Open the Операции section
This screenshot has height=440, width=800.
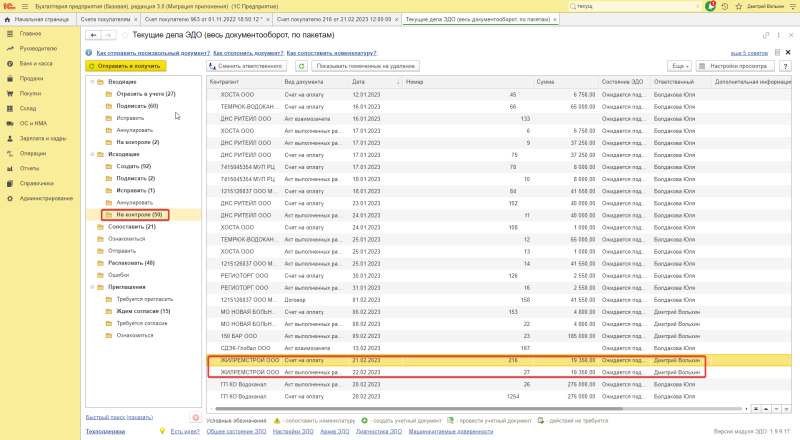pos(33,153)
